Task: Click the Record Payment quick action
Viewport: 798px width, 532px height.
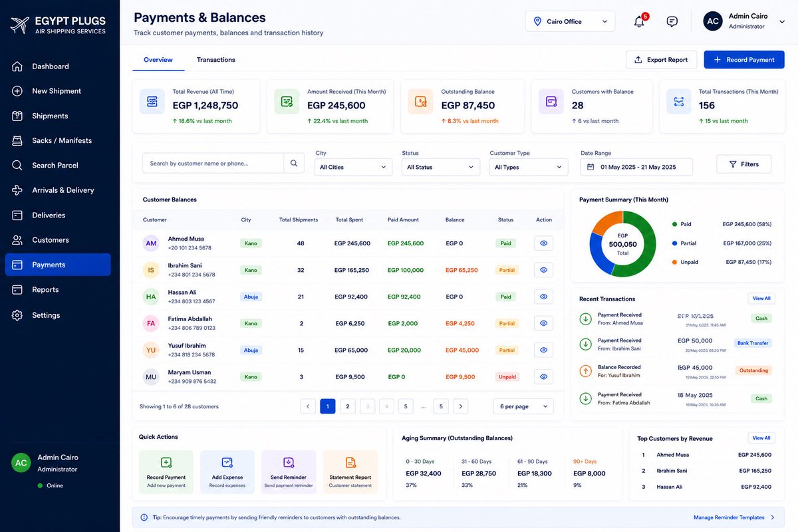Action: pos(166,472)
